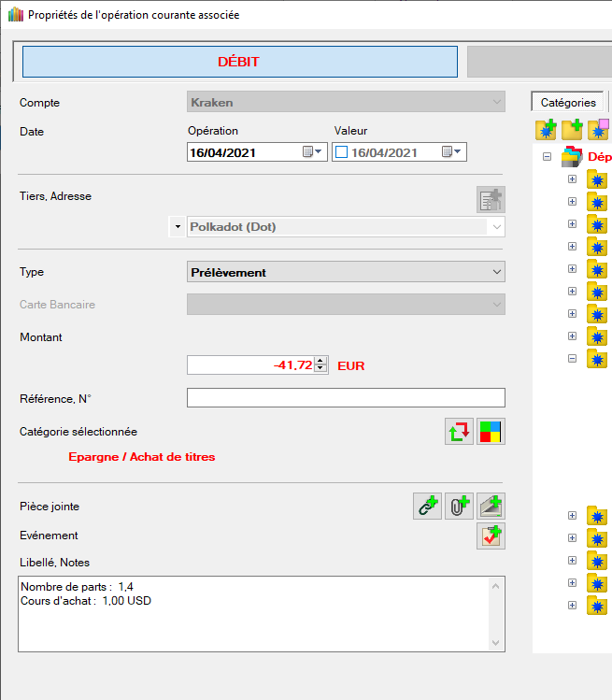Click the folder icon with pink square

tap(598, 130)
